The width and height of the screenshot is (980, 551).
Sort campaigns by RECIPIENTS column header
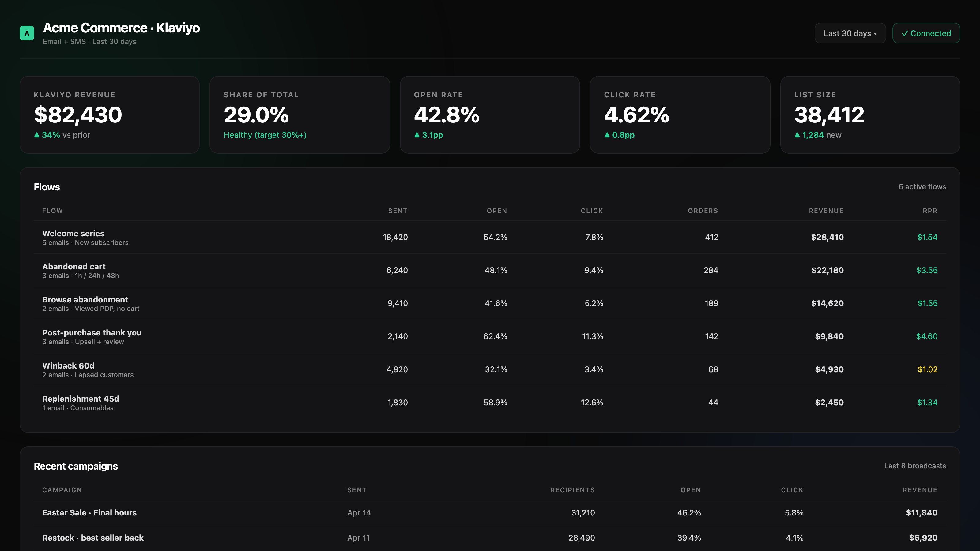(x=572, y=490)
